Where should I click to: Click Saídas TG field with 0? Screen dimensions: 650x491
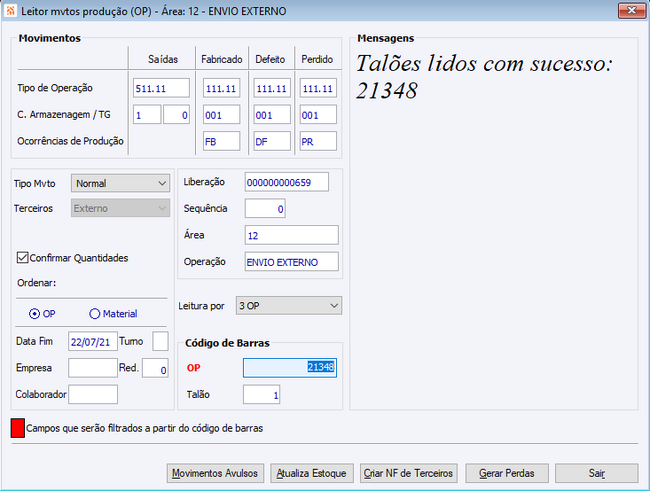[x=177, y=115]
